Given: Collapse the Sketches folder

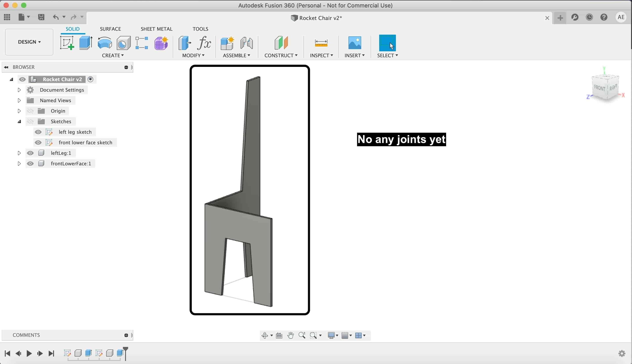Looking at the screenshot, I should (19, 121).
